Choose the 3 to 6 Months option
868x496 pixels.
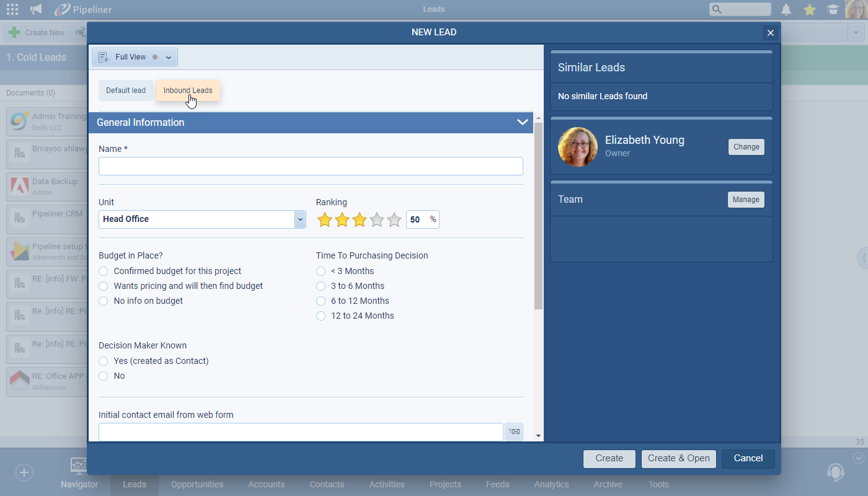[321, 286]
